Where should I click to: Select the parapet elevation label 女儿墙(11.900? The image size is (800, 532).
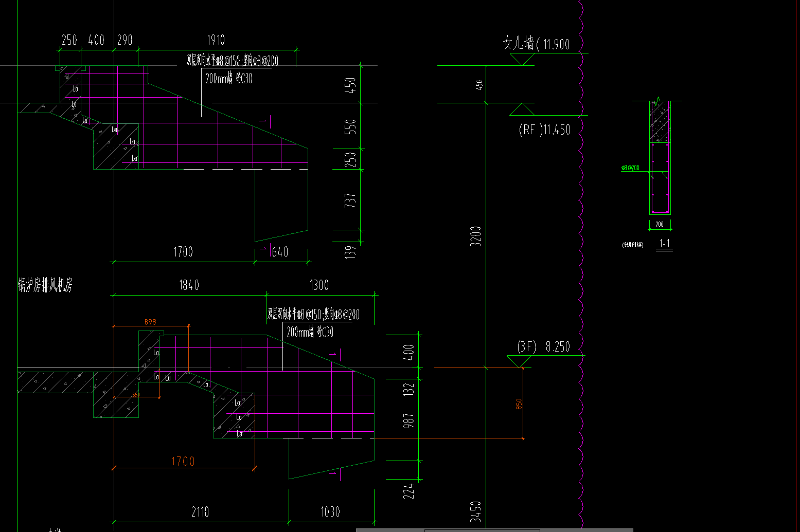point(536,43)
